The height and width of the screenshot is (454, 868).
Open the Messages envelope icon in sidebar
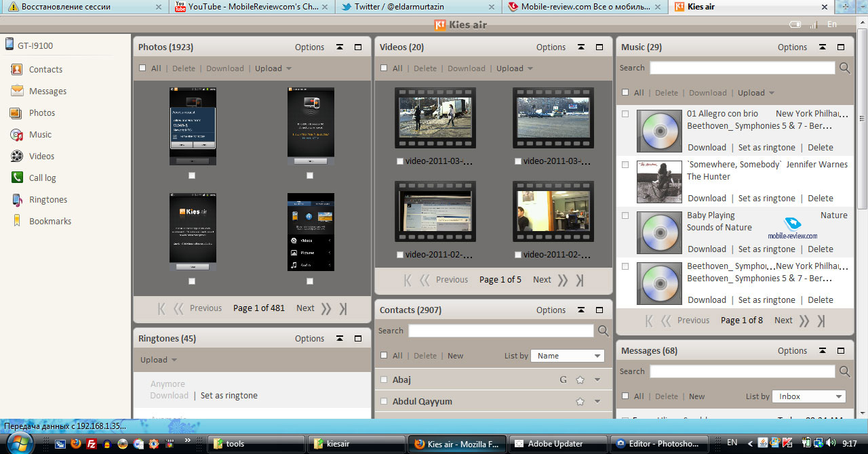(x=16, y=91)
